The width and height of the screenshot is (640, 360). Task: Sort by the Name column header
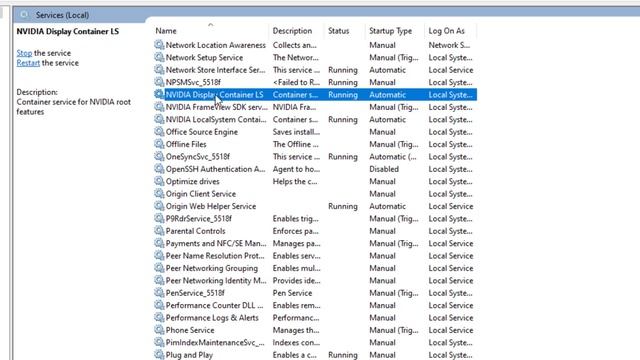166,31
